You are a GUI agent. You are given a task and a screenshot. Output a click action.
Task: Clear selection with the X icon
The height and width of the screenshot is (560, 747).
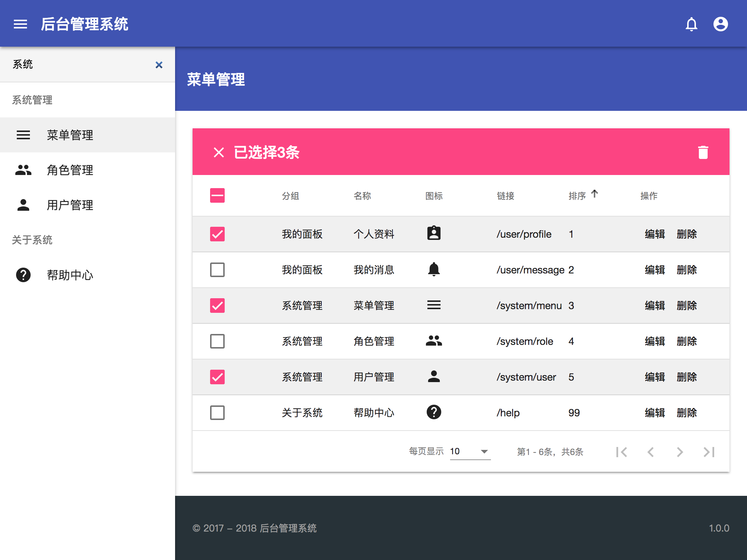coord(218,152)
